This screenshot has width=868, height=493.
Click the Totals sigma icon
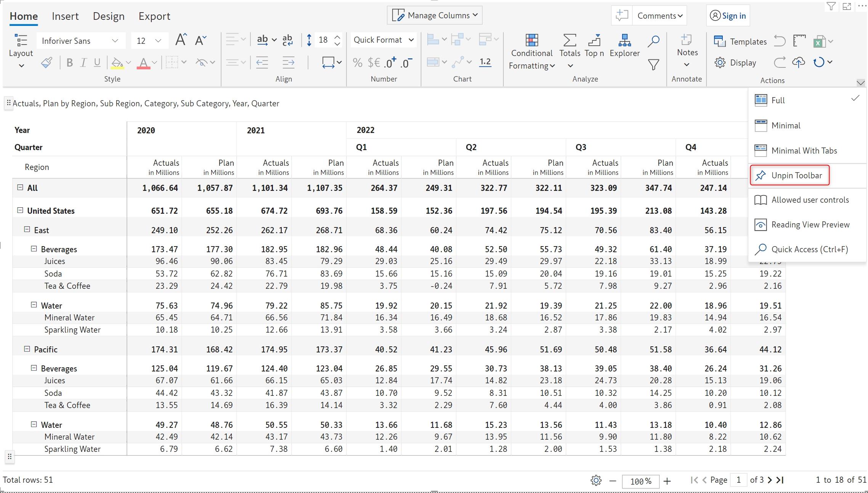coord(570,40)
